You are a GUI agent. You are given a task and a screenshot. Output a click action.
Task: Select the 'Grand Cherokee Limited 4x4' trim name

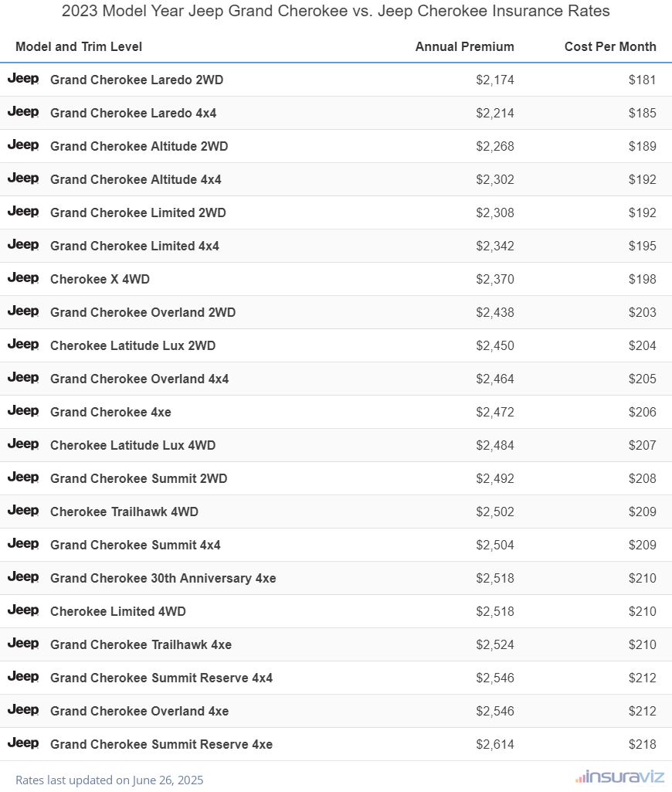pyautogui.click(x=135, y=246)
